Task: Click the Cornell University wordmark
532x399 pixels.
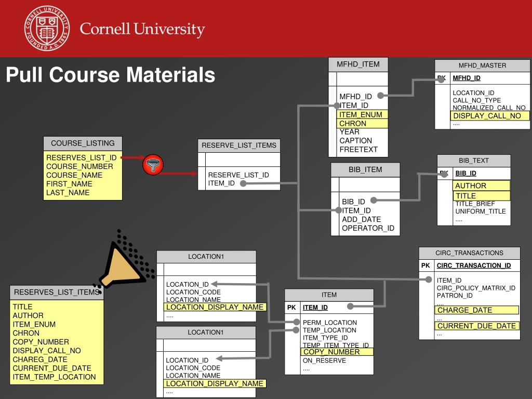Action: click(142, 30)
